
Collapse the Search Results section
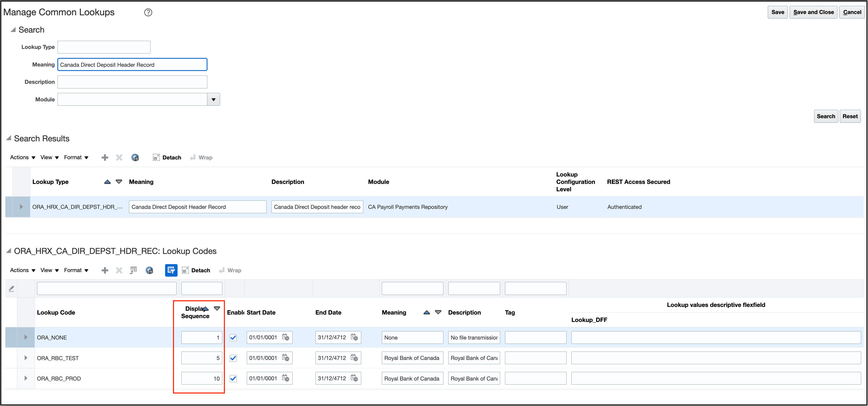(x=9, y=138)
